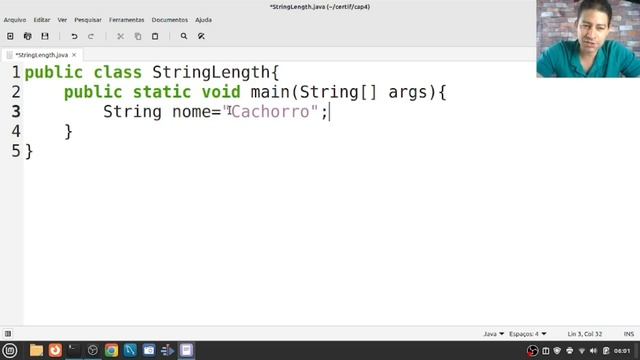Click the Copy icon in toolbar
Viewport: 640px width, 360px height.
(138, 36)
